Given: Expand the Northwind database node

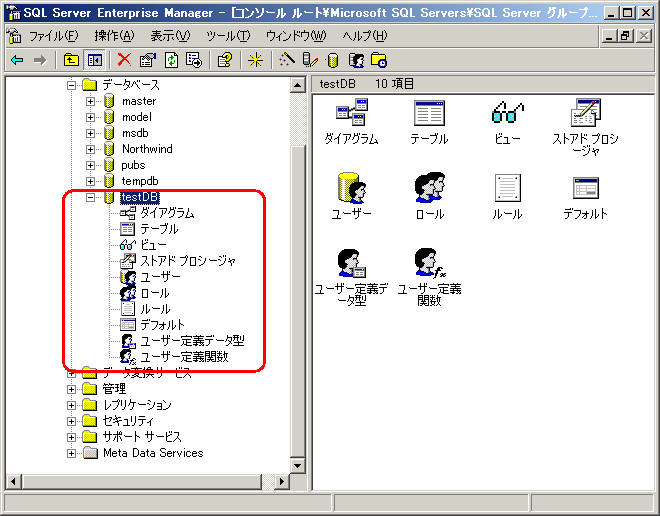Looking at the screenshot, I should 91,149.
